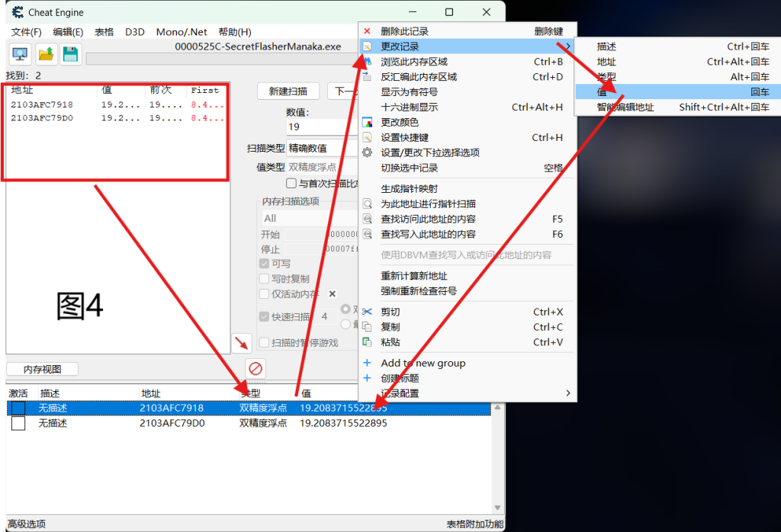Enable the 写时复制 checkbox

[265, 279]
